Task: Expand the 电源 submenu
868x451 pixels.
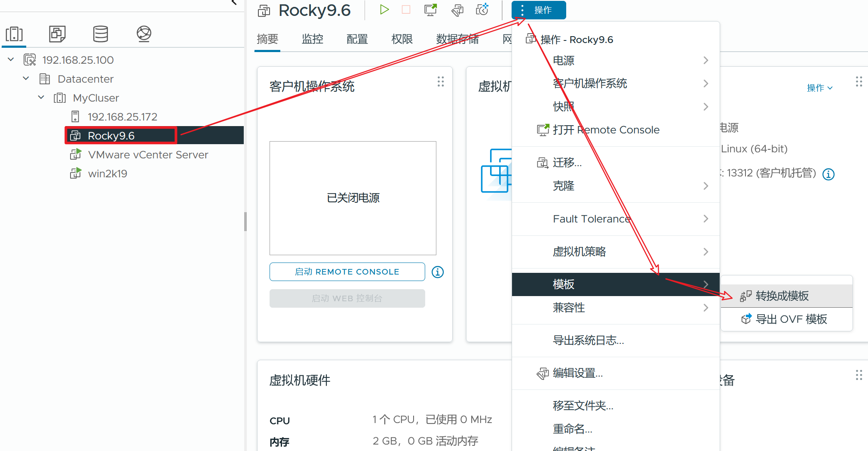Action: point(616,60)
